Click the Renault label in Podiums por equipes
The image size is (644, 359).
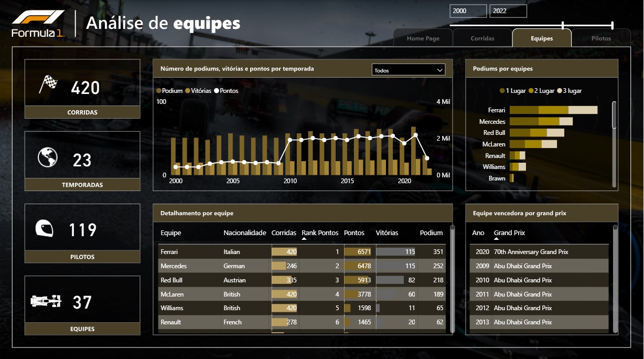tap(495, 156)
